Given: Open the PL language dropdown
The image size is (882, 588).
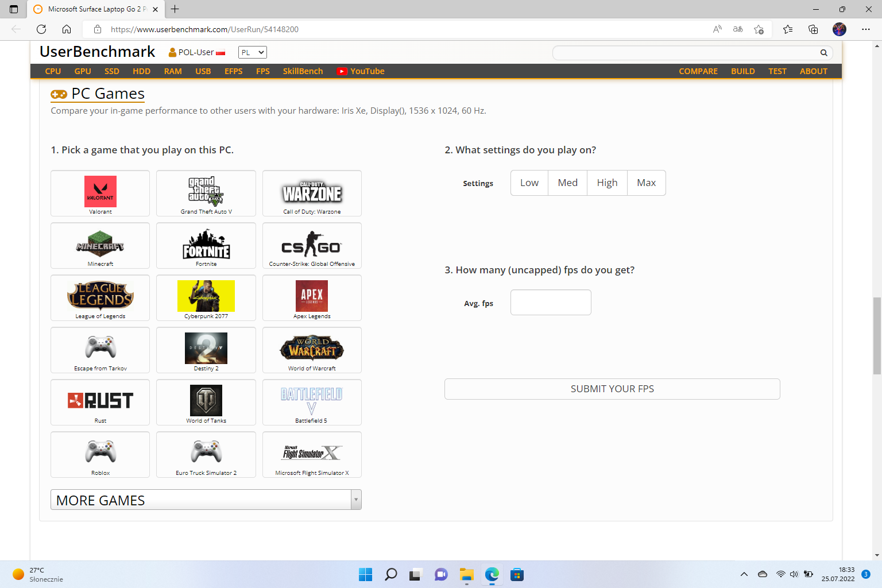Looking at the screenshot, I should (252, 52).
